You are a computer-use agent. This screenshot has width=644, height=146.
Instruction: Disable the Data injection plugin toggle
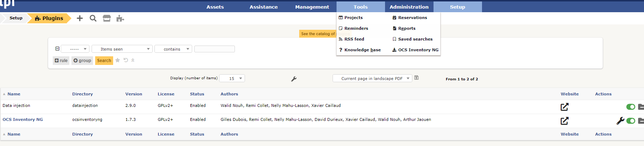coord(631,107)
